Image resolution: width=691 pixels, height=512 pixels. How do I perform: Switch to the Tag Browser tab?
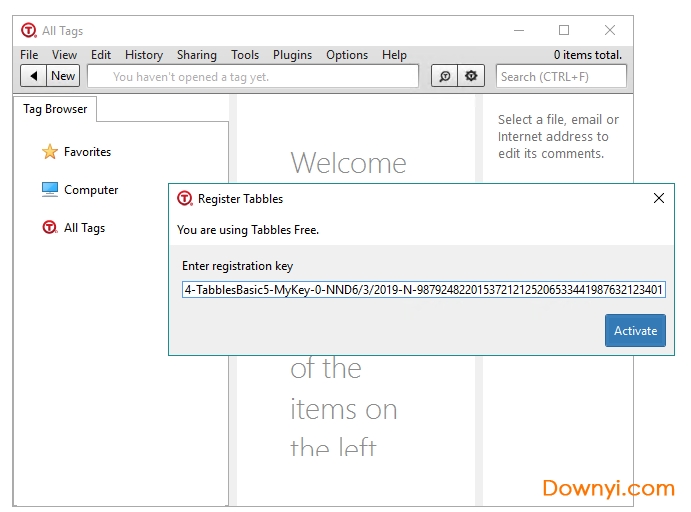point(55,109)
